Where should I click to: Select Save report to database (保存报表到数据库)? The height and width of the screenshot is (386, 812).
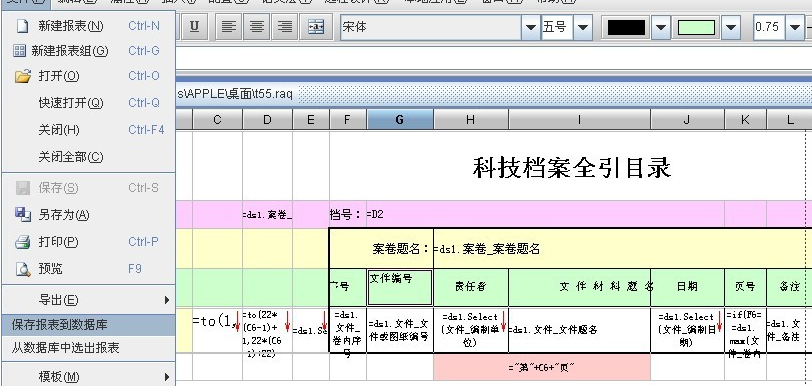pyautogui.click(x=89, y=325)
